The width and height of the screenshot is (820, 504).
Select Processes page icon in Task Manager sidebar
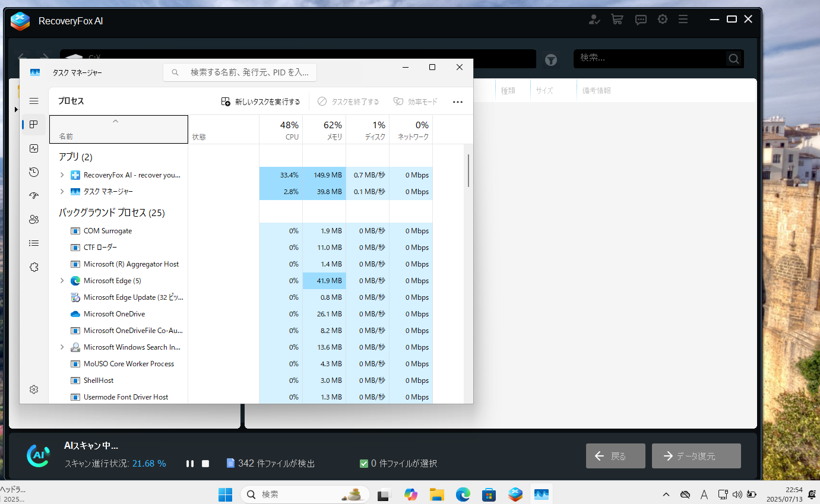tap(34, 125)
